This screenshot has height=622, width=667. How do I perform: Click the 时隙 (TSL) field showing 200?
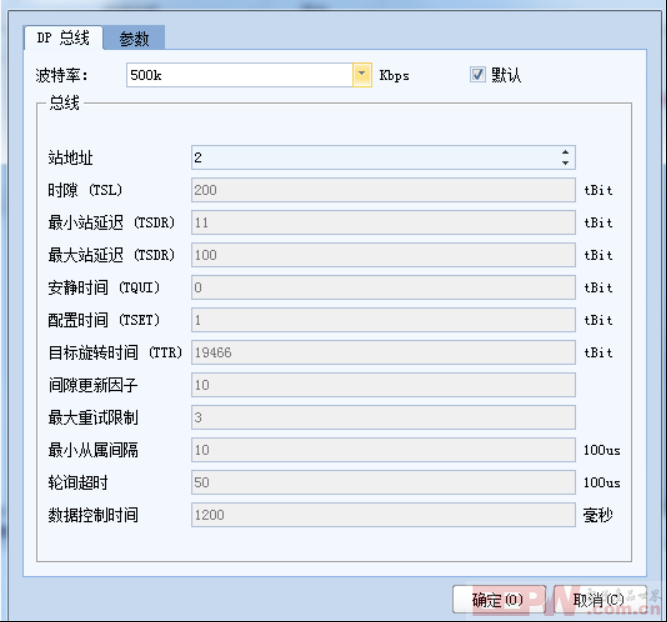point(383,190)
